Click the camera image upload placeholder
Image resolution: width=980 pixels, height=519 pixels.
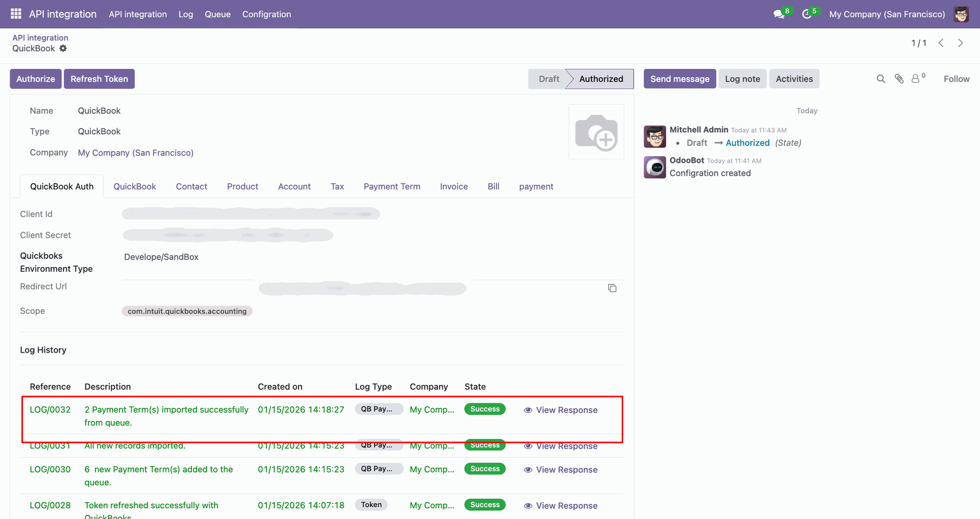pyautogui.click(x=596, y=132)
